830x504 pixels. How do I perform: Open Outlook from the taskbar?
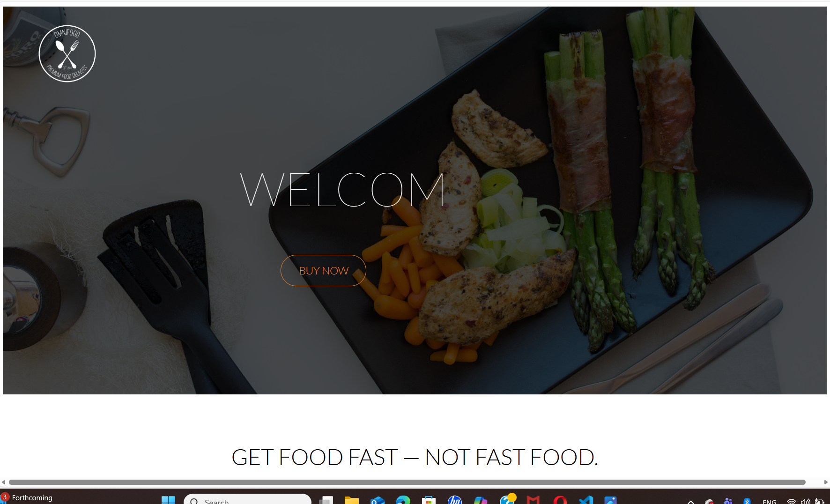tap(377, 500)
